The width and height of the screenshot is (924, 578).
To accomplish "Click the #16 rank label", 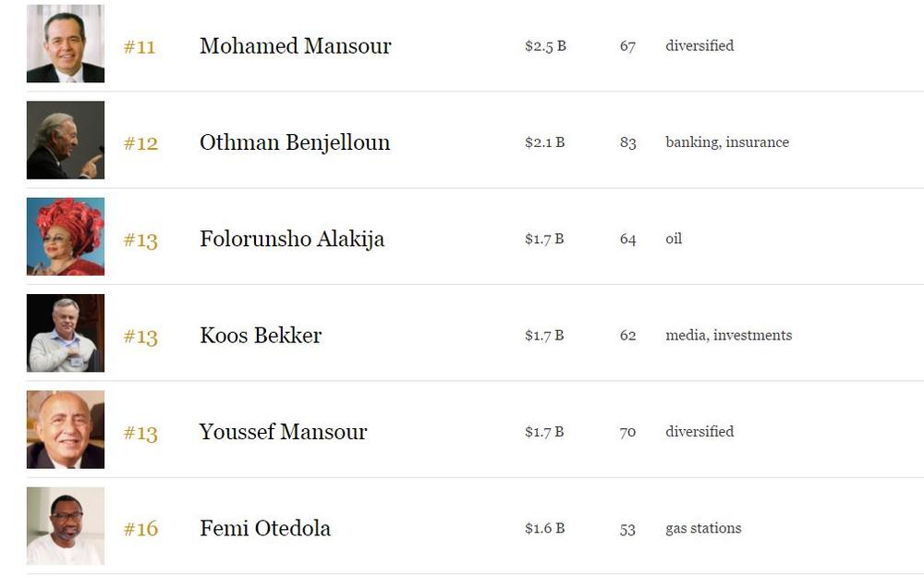I will [140, 529].
